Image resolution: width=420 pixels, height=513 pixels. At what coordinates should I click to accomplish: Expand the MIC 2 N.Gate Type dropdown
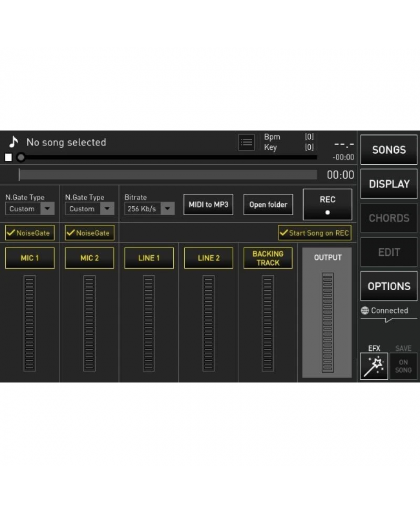[107, 209]
